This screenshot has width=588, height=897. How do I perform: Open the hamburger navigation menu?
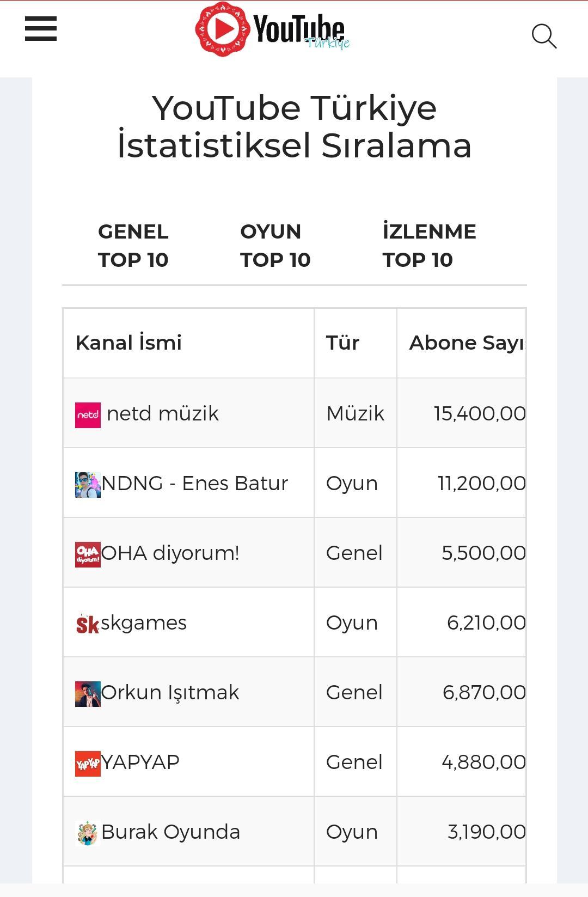41,29
